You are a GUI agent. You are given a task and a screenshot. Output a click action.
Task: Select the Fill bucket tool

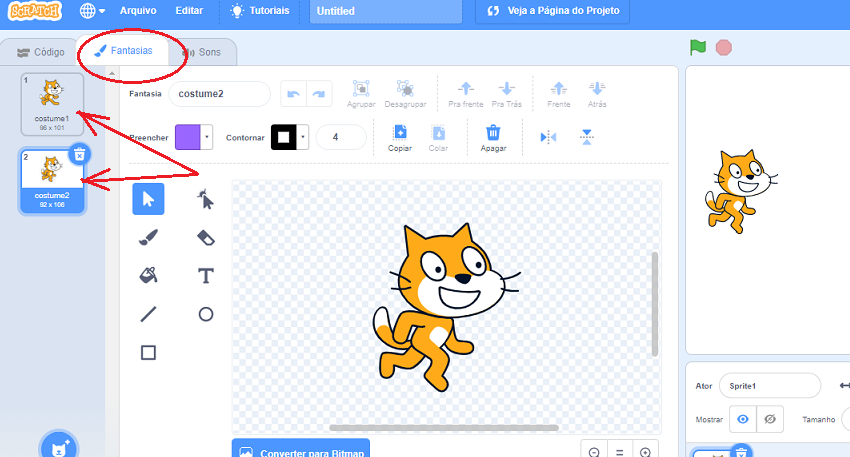click(148, 275)
